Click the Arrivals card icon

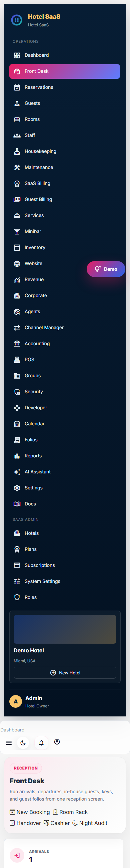tap(17, 855)
